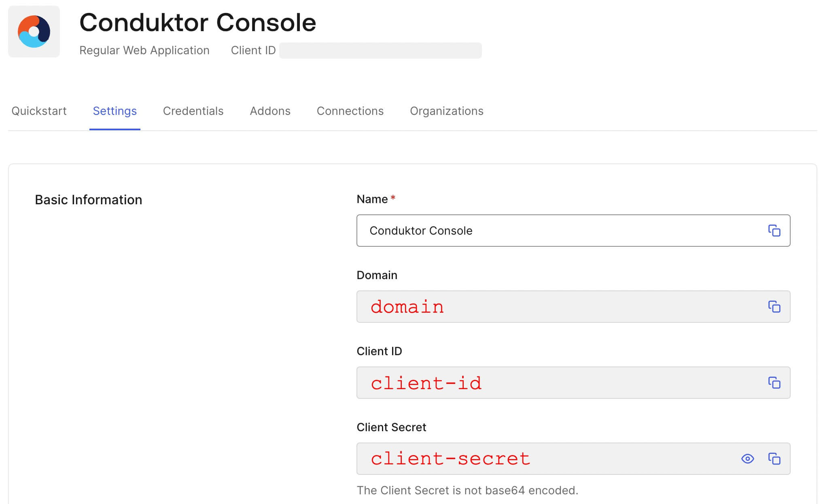Select the Organizations tab
Viewport: 823px width, 504px height.
[446, 110]
